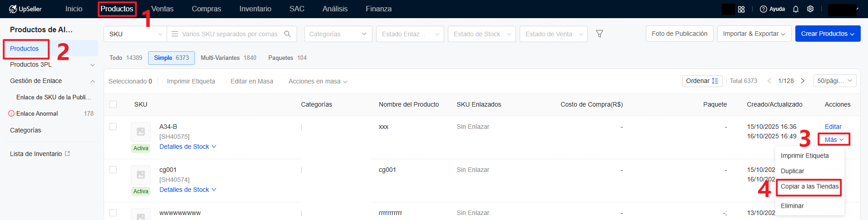Open the apps grid icon
This screenshot has width=868, height=220.
pos(741,9)
